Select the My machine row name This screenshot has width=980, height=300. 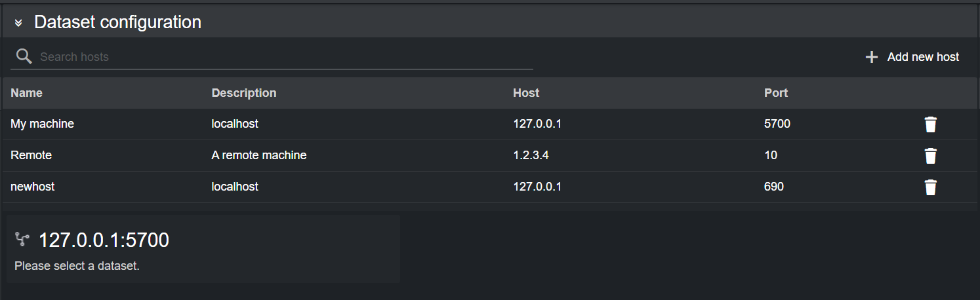point(43,124)
